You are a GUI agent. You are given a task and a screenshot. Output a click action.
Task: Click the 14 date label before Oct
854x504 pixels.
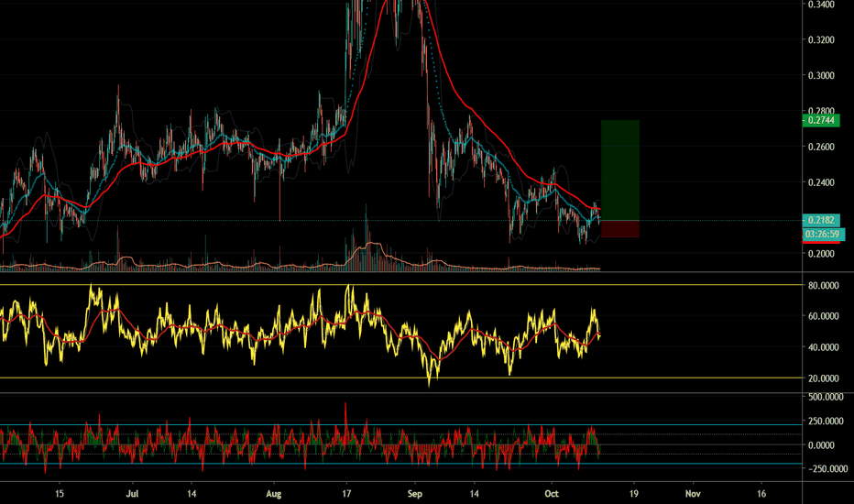coord(475,494)
